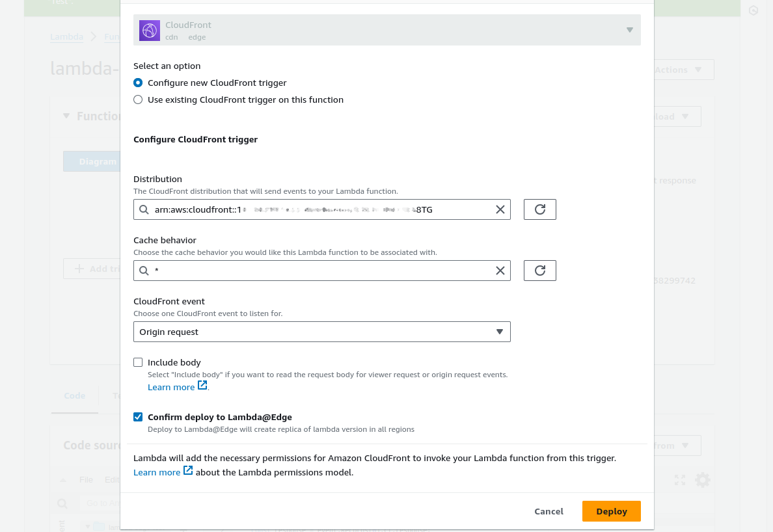Image resolution: width=773 pixels, height=532 pixels.
Task: Clear the Distribution field with X
Action: pyautogui.click(x=500, y=209)
